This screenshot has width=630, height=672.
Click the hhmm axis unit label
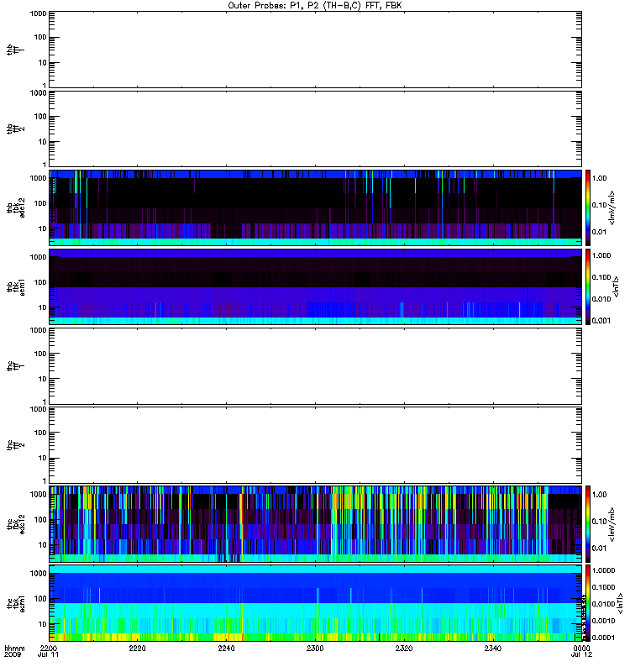14,648
